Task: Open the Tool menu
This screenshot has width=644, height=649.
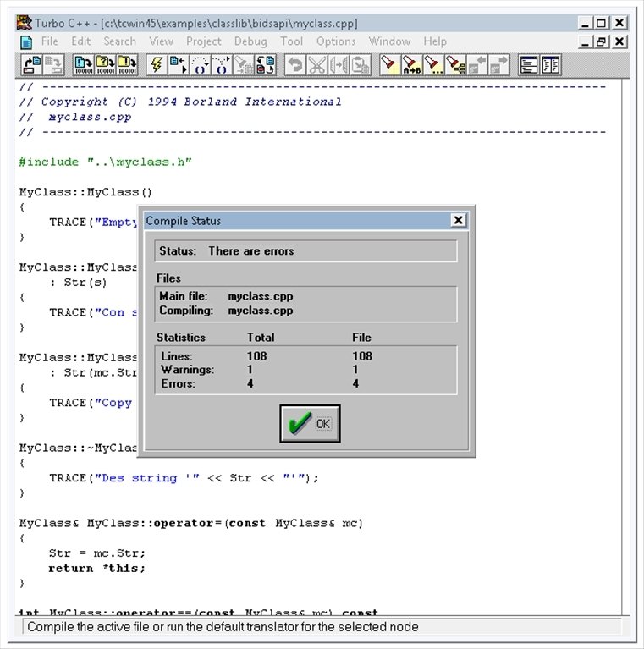Action: pyautogui.click(x=291, y=41)
